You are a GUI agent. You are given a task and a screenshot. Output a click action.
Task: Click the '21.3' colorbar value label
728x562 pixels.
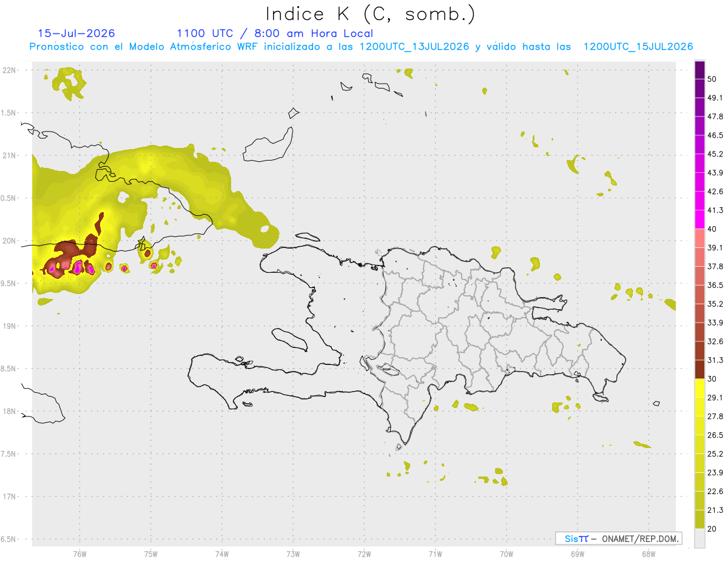tap(715, 510)
